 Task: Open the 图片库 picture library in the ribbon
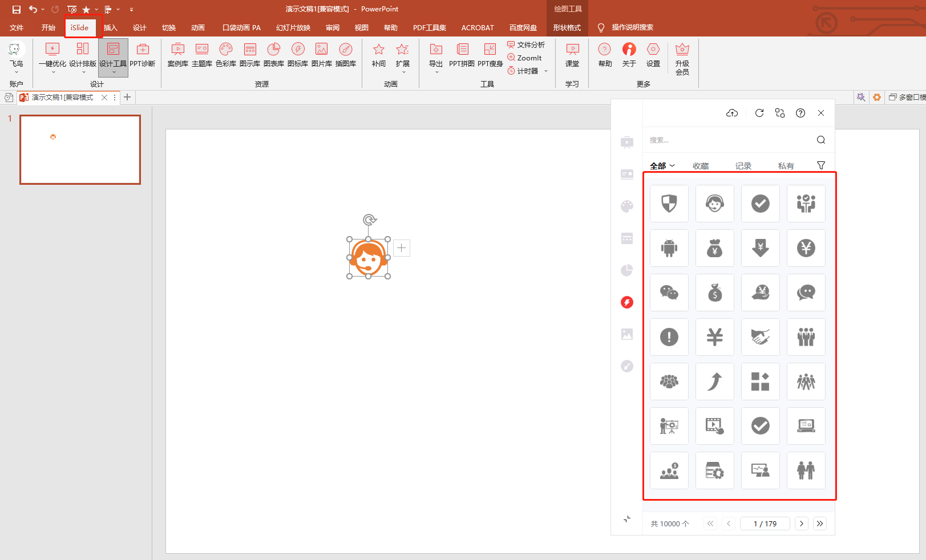[322, 55]
